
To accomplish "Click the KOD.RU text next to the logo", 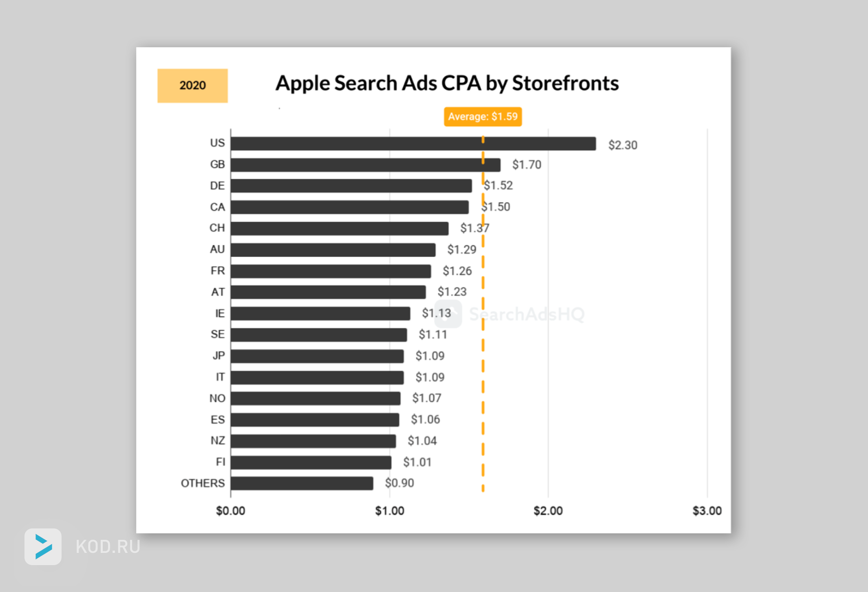I will tap(108, 547).
